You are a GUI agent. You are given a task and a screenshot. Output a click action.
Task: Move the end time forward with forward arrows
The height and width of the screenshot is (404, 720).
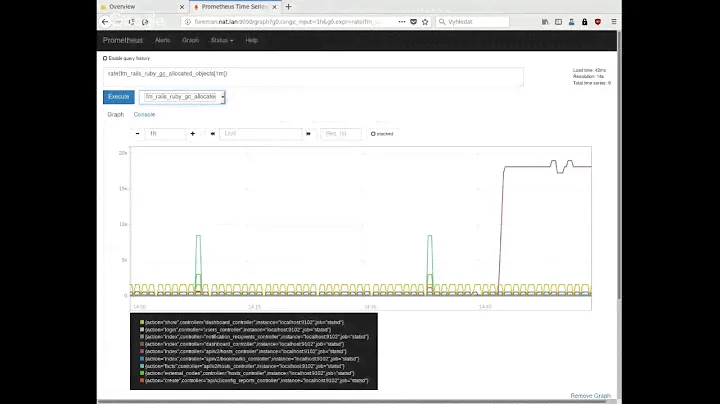point(308,133)
